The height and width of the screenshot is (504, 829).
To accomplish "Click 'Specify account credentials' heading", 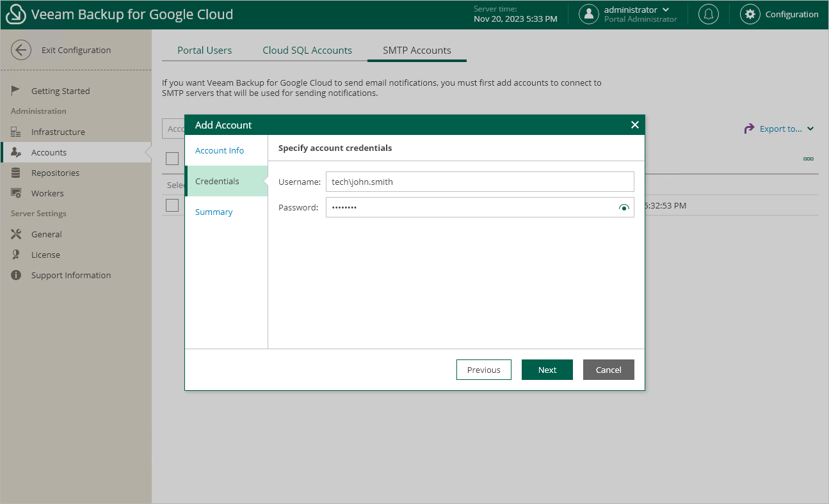I will 335,148.
